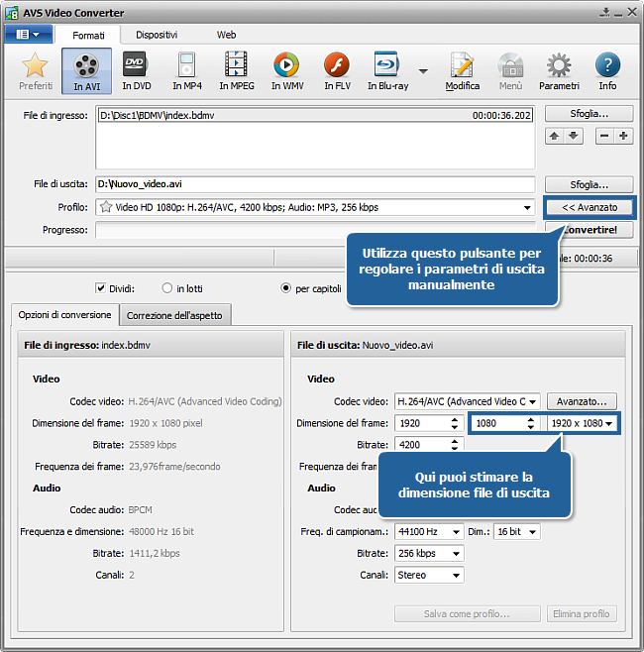Switch to the Web tab
Image resolution: width=644 pixels, height=652 pixels.
226,35
